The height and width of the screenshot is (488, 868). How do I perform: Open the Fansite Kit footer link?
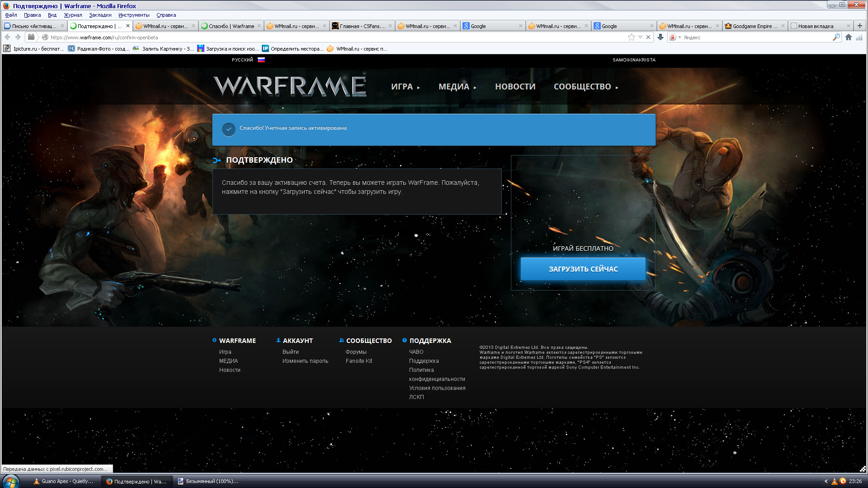(359, 361)
